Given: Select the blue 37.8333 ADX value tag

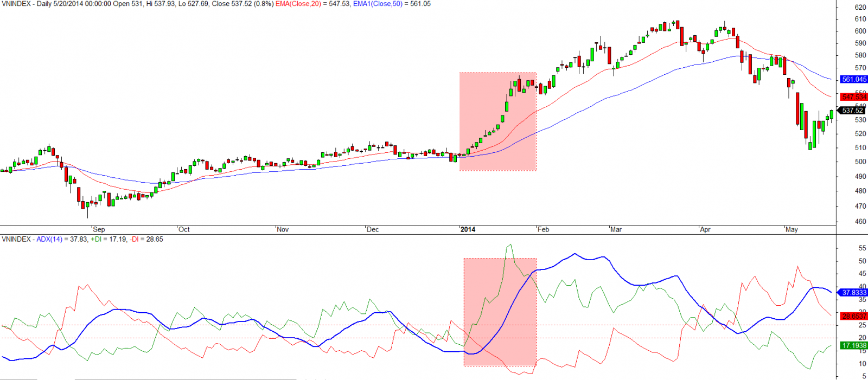Looking at the screenshot, I should coord(853,293).
